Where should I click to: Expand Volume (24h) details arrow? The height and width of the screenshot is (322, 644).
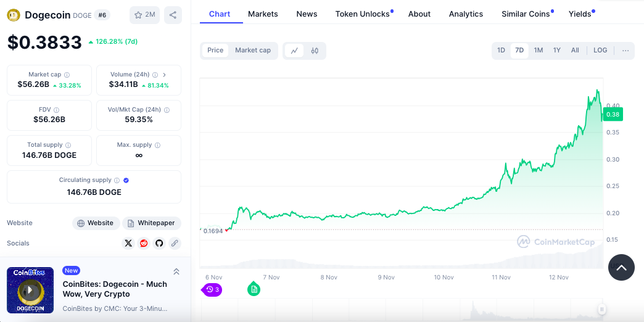point(164,75)
